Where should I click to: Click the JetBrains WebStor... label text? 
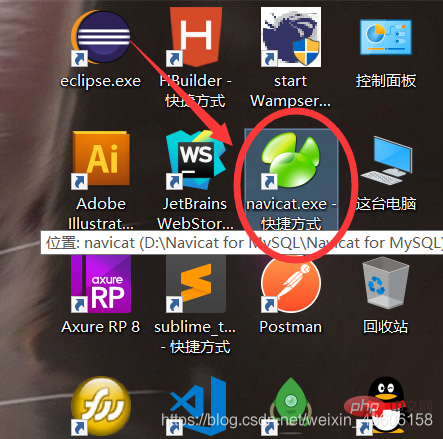point(195,214)
